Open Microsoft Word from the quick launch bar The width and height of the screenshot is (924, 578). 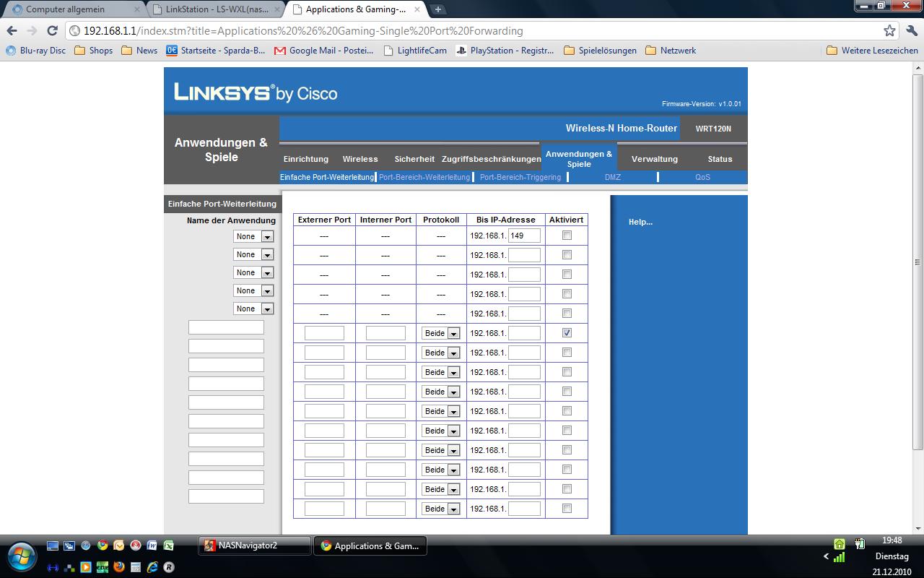click(152, 545)
